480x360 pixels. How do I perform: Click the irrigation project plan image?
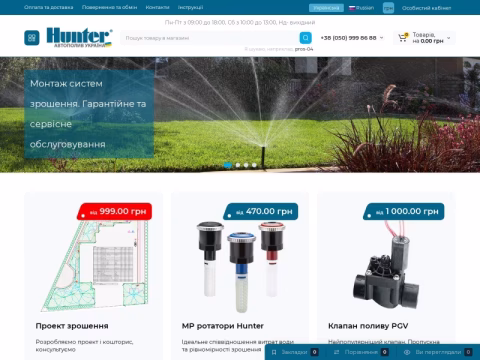point(95,267)
